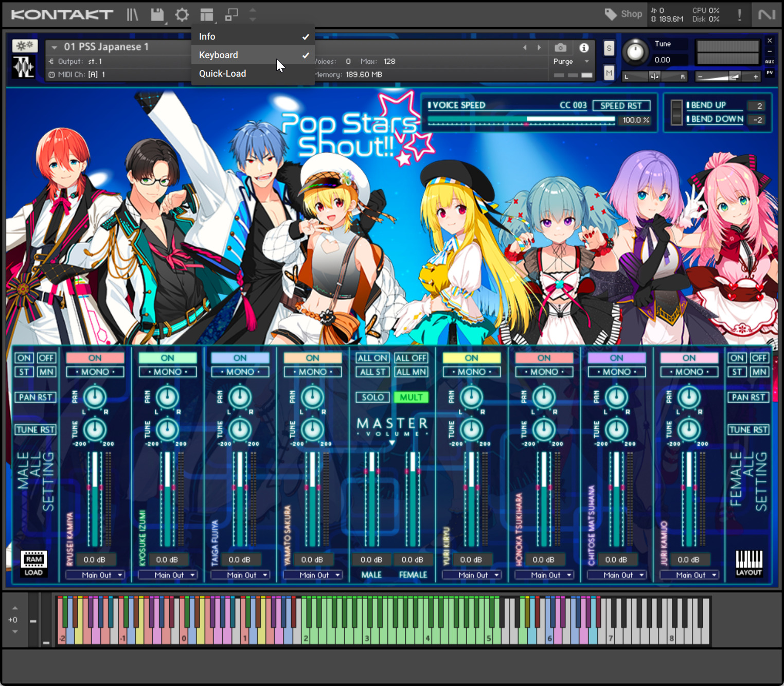
Task: Open Juri Kamijo Main Out dropdown
Action: coord(689,575)
